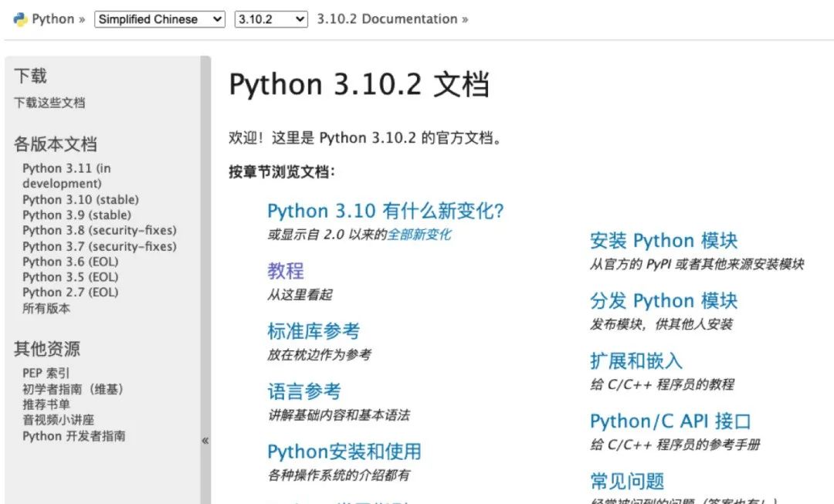Image resolution: width=834 pixels, height=504 pixels.
Task: Collapse sidebar with the « arrow
Action: click(x=205, y=440)
